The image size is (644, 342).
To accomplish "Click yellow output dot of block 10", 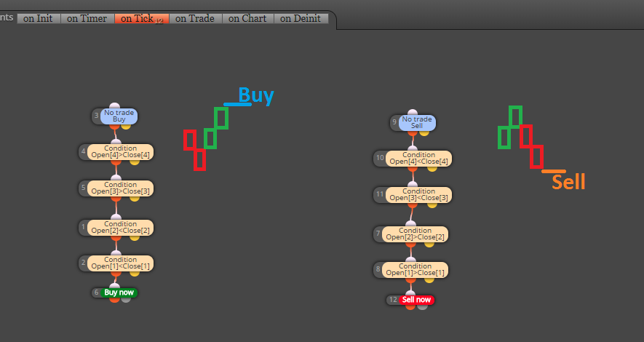I will pos(432,169).
